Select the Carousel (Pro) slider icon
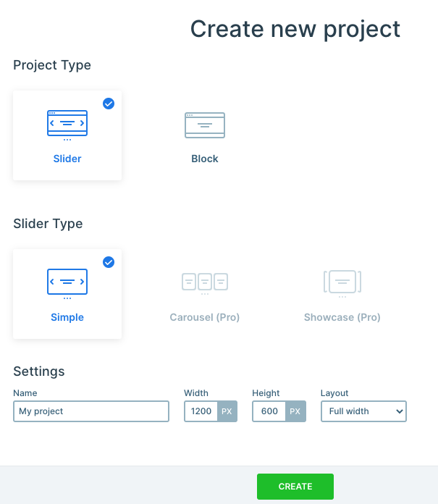438x504 pixels. click(205, 284)
